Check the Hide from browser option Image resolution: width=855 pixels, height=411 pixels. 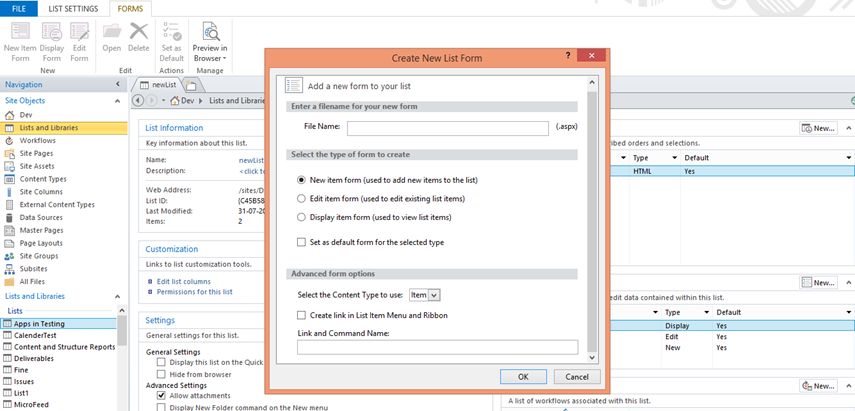pos(161,374)
